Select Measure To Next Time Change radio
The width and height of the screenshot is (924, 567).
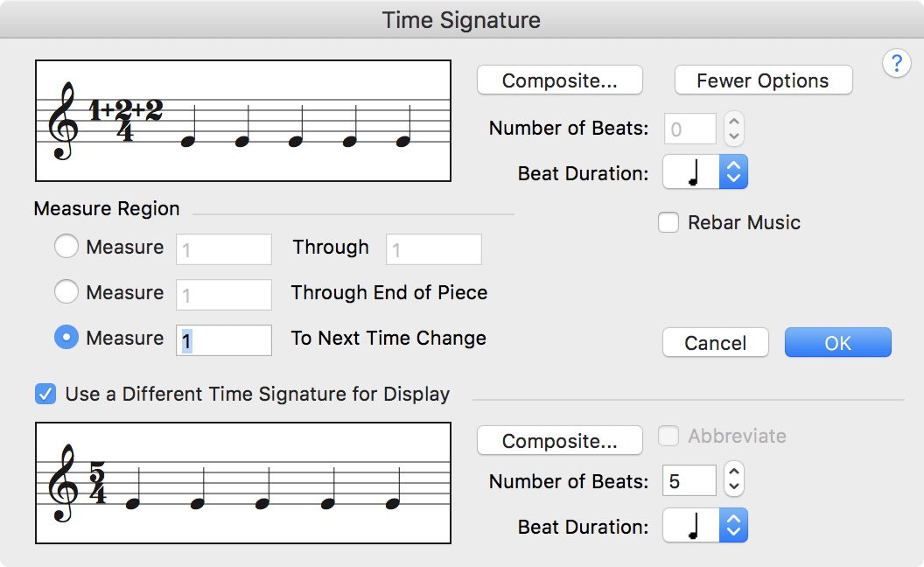pos(66,338)
